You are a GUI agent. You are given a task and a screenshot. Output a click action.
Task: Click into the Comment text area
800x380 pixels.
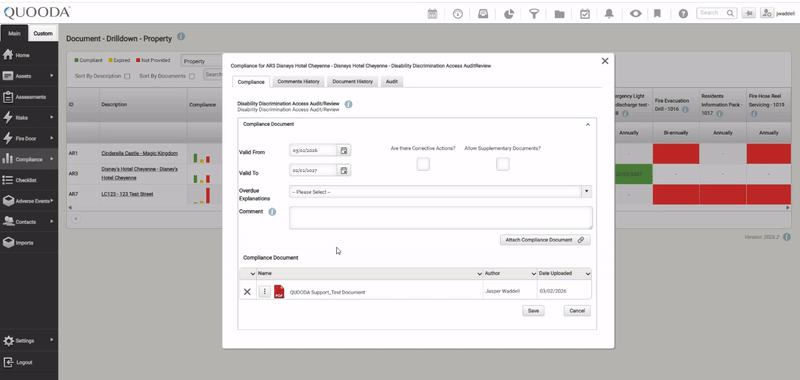click(441, 218)
